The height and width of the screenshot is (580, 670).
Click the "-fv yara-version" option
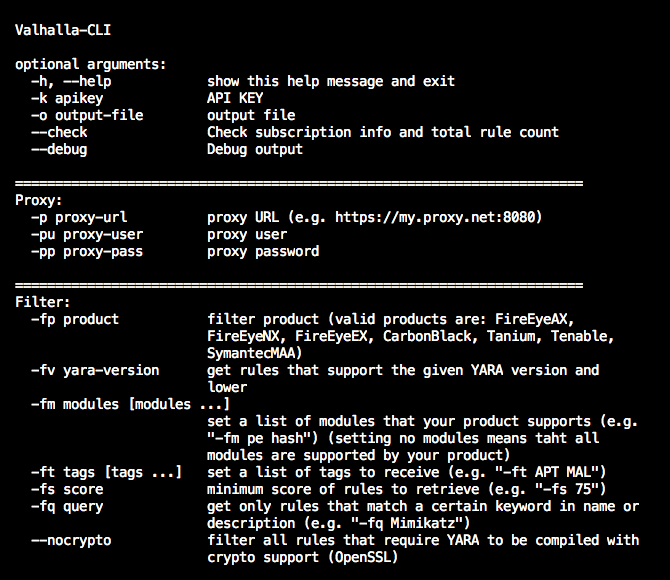point(95,370)
